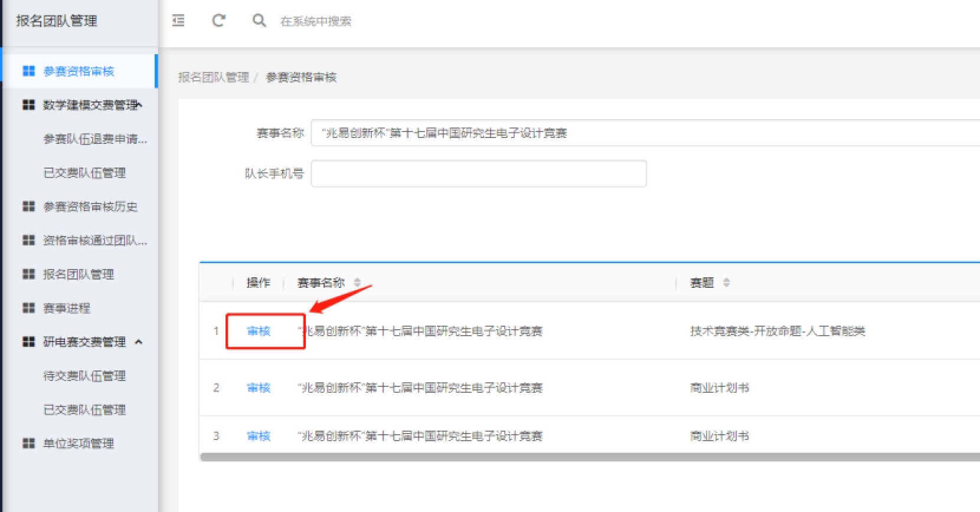Collapse the 研电赛交费管理 submenu

coord(139,342)
